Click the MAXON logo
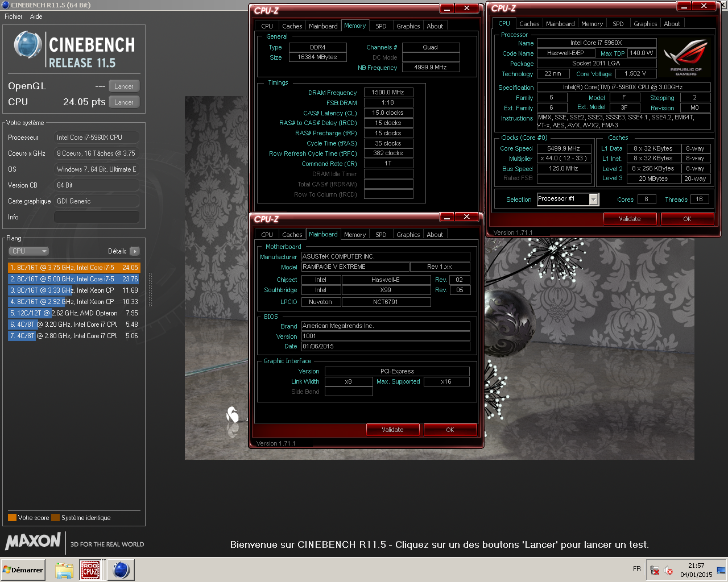The width and height of the screenshot is (728, 582). (x=33, y=541)
